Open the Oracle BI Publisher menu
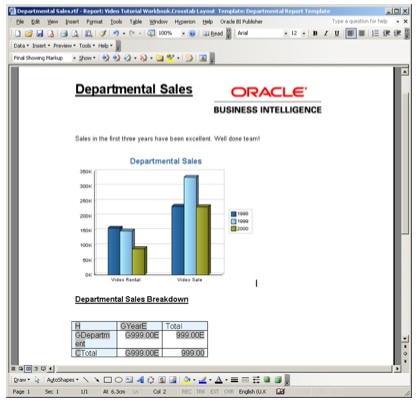Image resolution: width=417 pixels, height=407 pixels. (x=241, y=22)
